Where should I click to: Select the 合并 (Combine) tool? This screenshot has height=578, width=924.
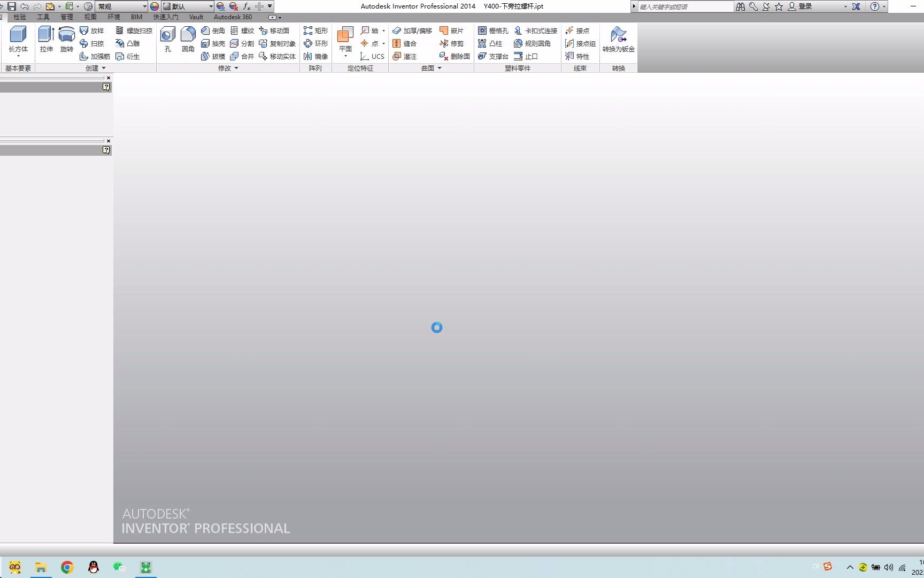(x=242, y=56)
